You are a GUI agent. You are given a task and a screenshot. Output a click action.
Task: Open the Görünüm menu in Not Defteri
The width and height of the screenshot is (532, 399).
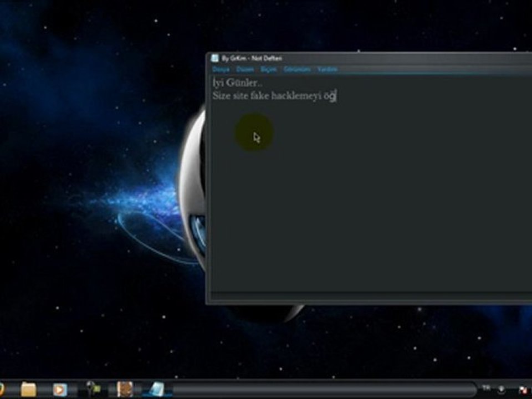[297, 69]
